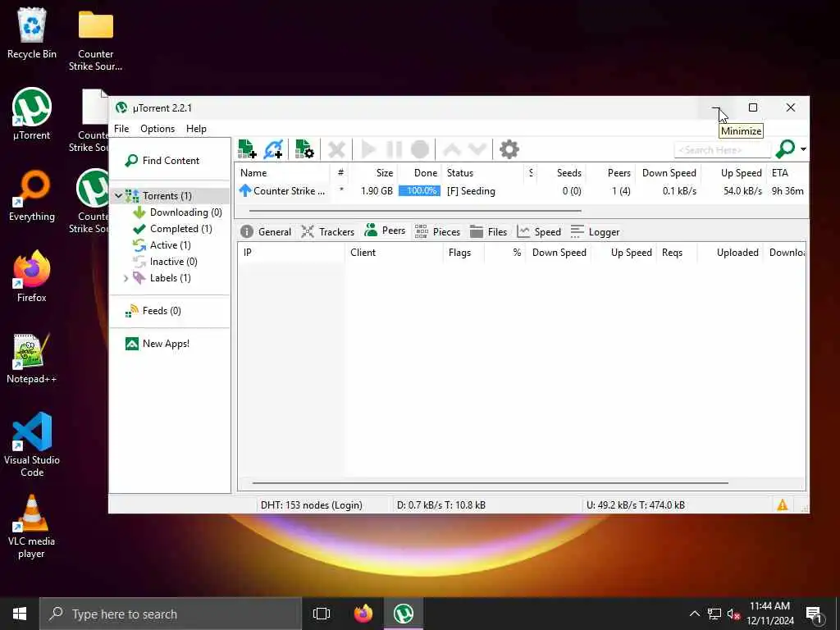Switch to the Pieces tab

click(x=438, y=231)
